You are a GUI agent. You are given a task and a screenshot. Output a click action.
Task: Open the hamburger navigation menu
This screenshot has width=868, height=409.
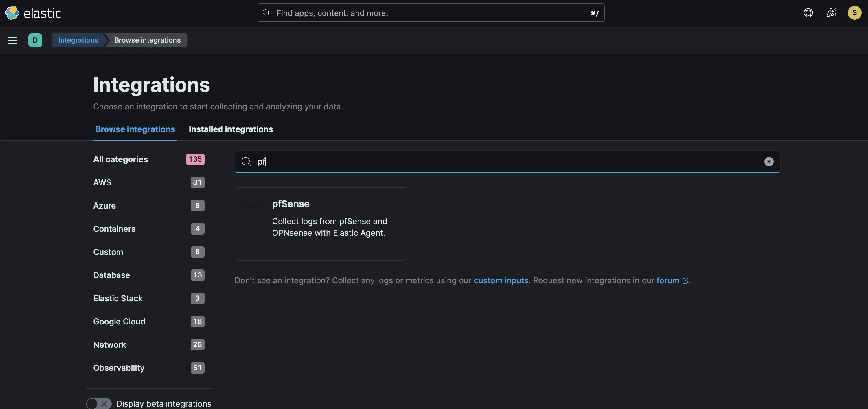12,40
